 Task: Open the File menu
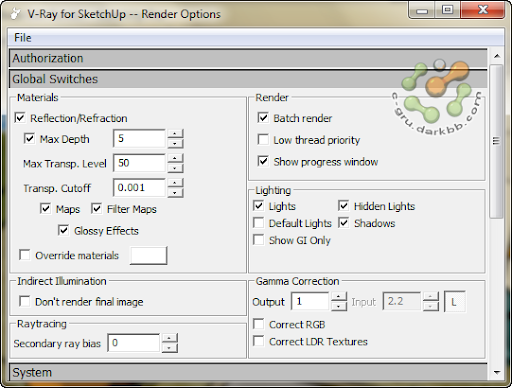(23, 38)
